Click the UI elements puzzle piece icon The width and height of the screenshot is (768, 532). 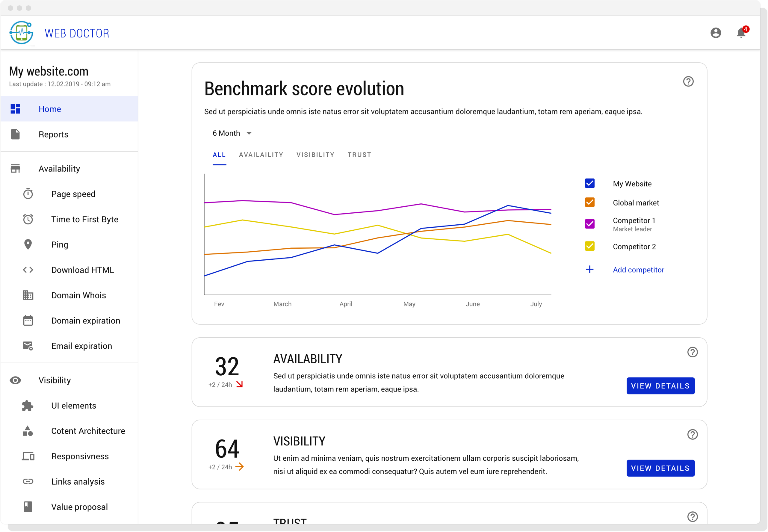[x=28, y=405]
